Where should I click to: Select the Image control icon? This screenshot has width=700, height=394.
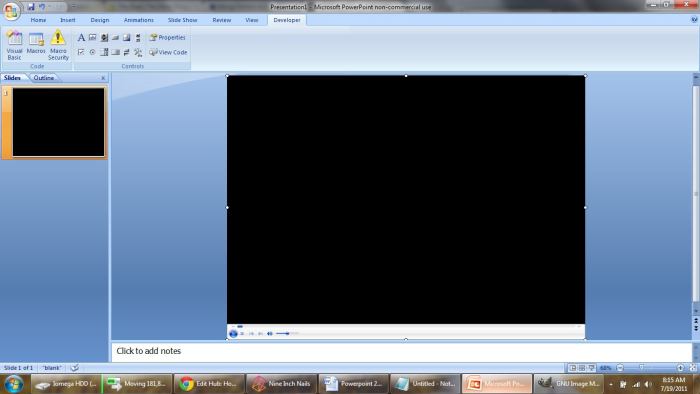[127, 37]
